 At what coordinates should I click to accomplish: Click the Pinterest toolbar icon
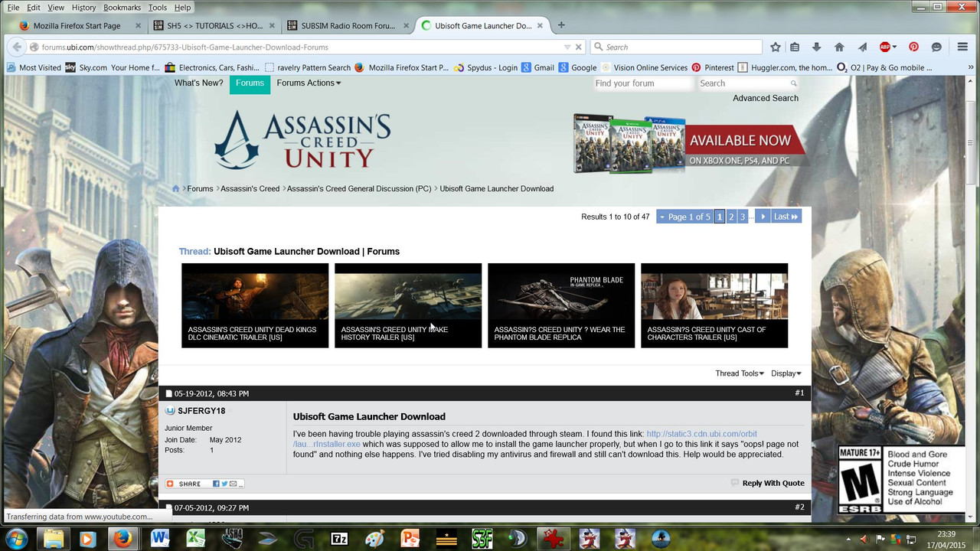tap(913, 47)
